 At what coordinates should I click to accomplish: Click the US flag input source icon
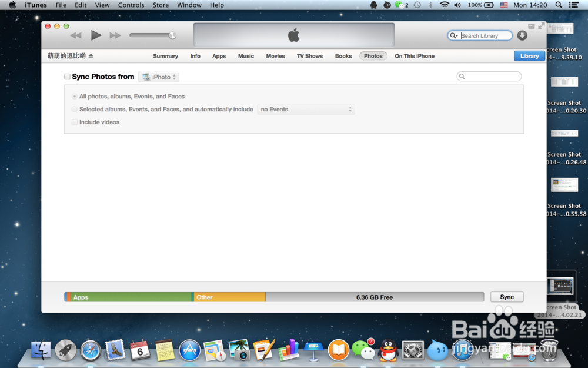coord(504,5)
